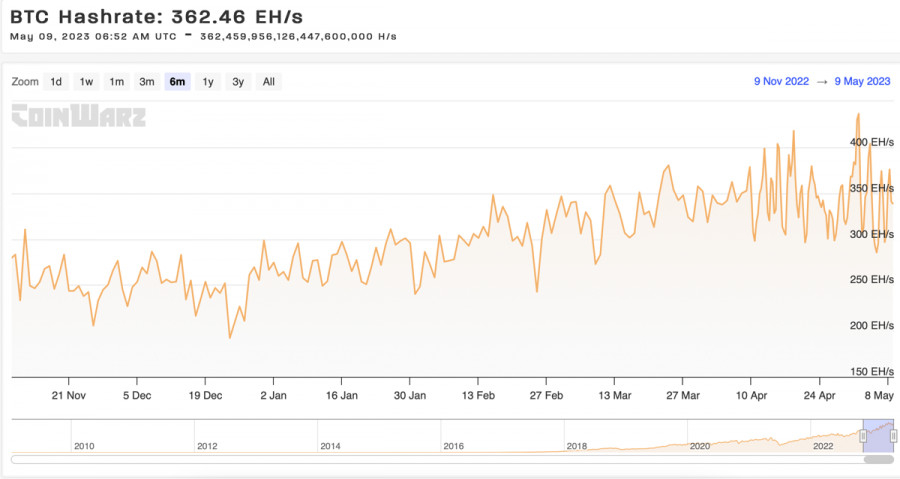This screenshot has height=479, width=900.
Task: Click the 16 Jan axis label
Action: pos(342,395)
